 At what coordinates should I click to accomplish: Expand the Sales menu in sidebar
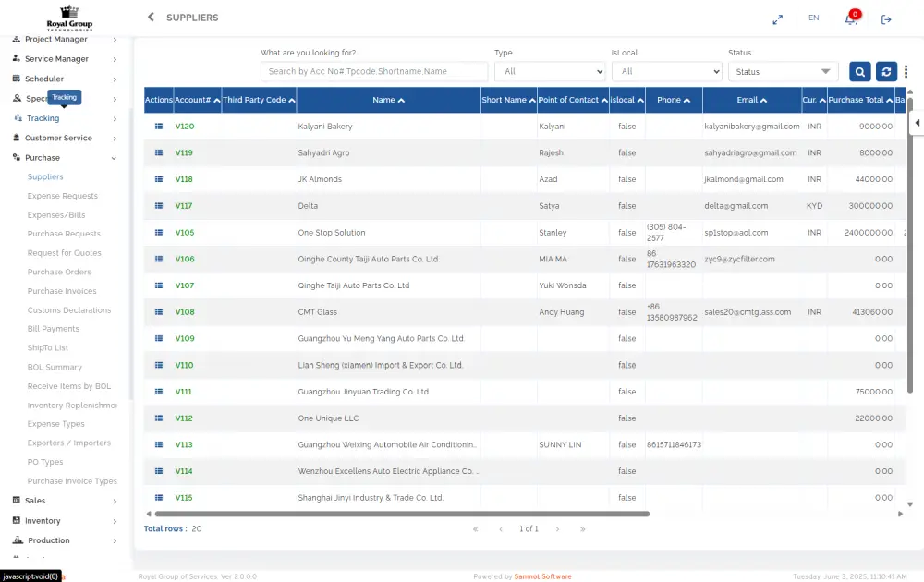click(x=64, y=501)
